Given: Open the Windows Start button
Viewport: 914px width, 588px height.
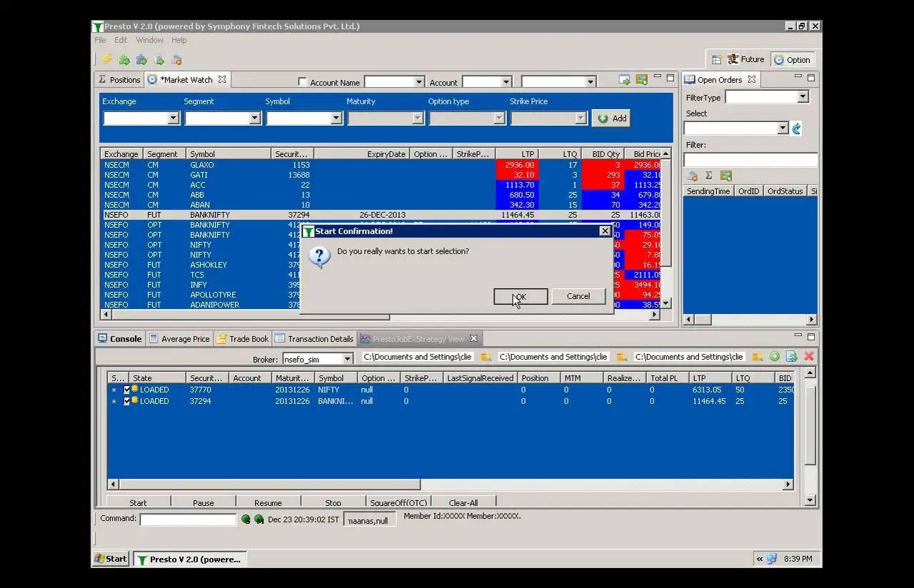Looking at the screenshot, I should (111, 559).
